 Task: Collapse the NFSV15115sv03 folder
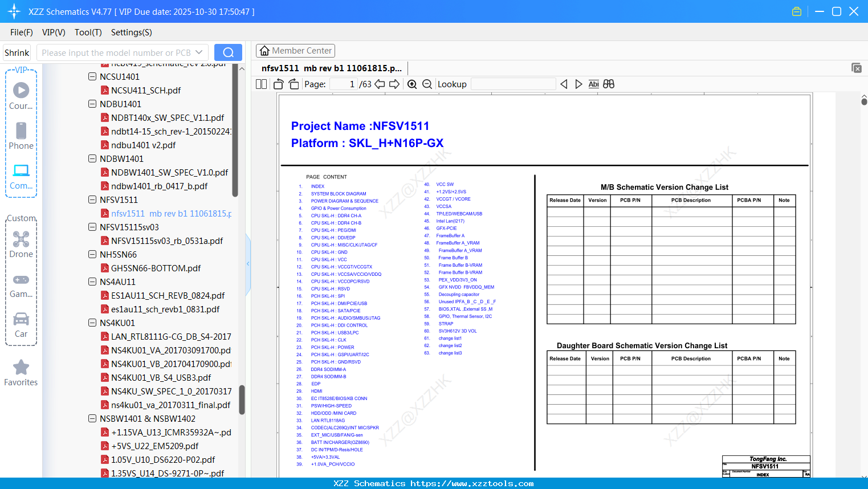point(92,227)
